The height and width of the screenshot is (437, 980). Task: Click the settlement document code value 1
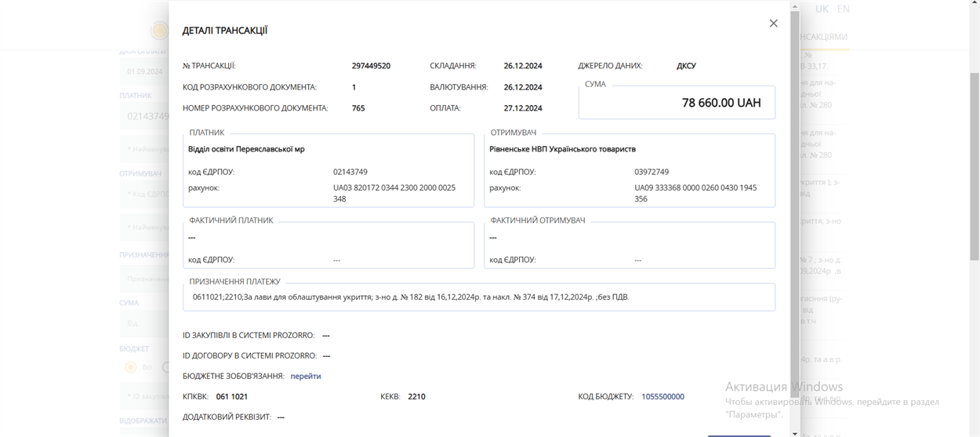click(x=354, y=87)
